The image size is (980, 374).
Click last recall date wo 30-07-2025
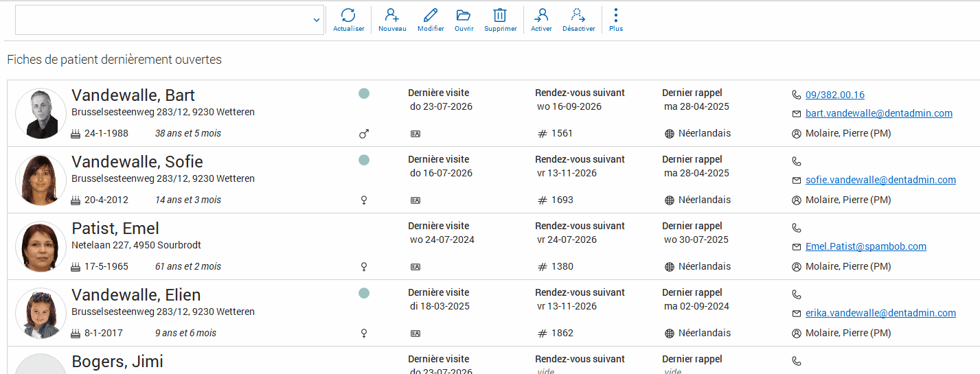[x=696, y=239]
